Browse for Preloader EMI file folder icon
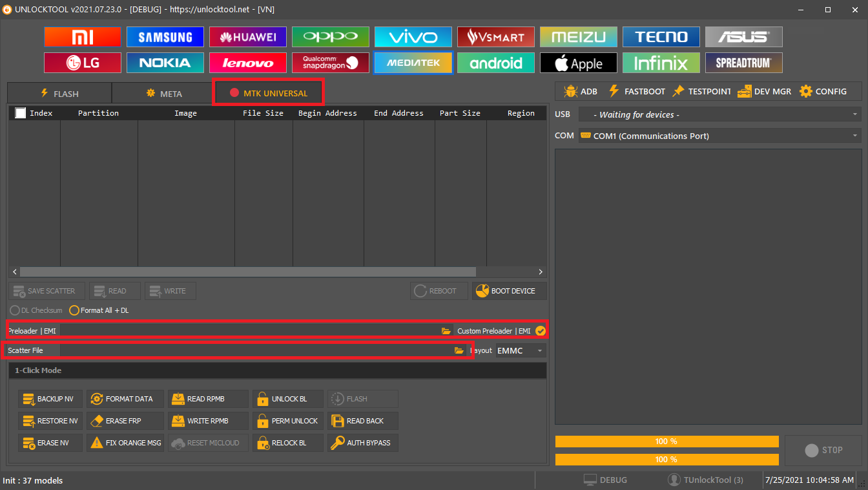 point(446,331)
